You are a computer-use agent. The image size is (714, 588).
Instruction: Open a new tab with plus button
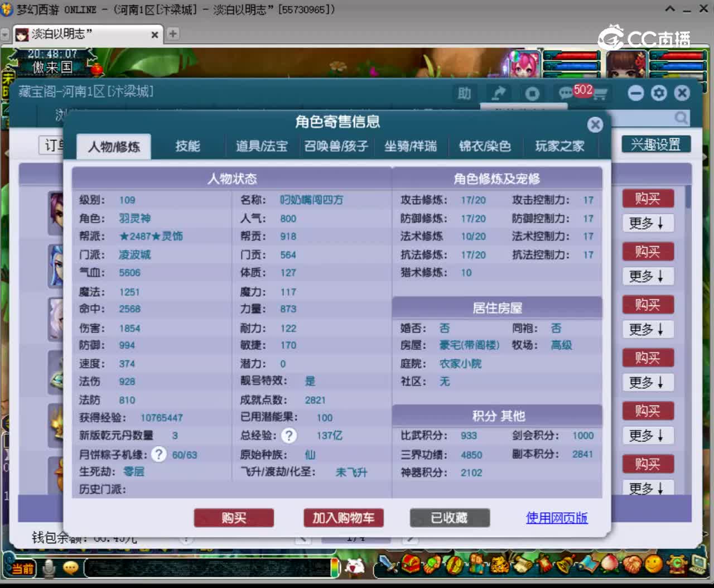[173, 33]
